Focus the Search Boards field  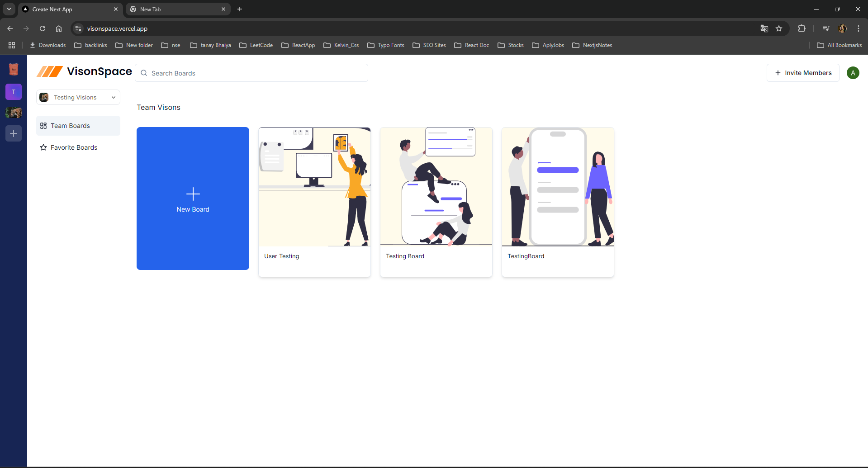coord(251,73)
